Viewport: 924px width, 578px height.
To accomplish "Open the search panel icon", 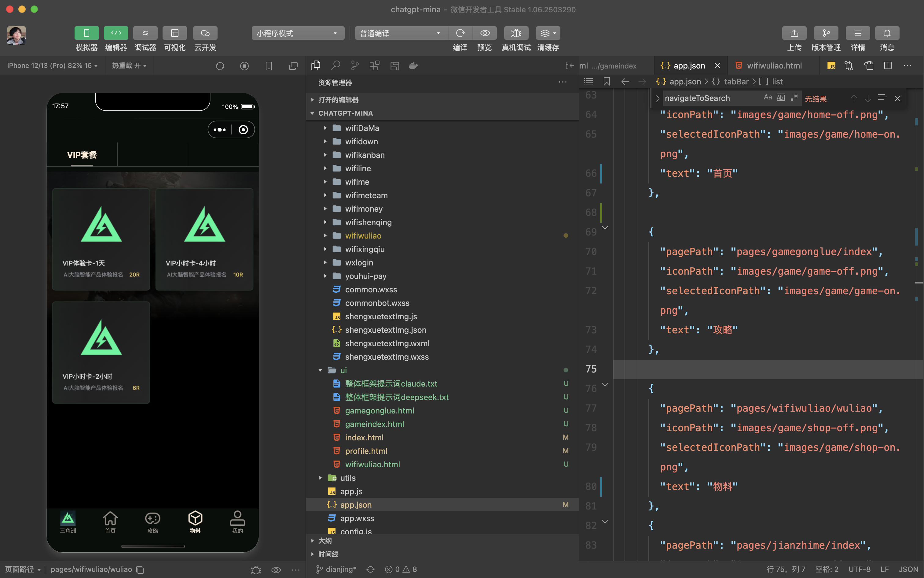I will click(x=335, y=66).
